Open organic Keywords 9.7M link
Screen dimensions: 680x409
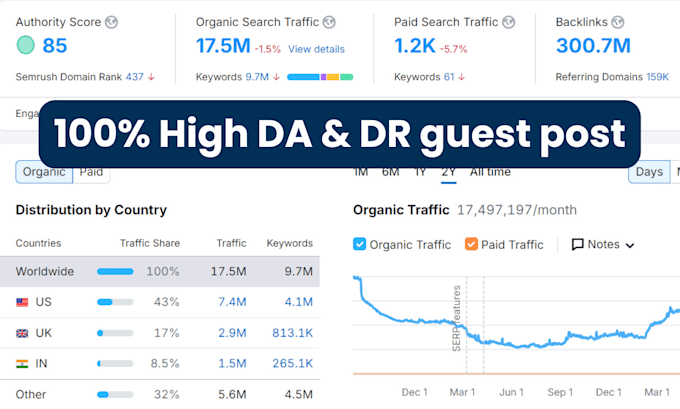(257, 77)
